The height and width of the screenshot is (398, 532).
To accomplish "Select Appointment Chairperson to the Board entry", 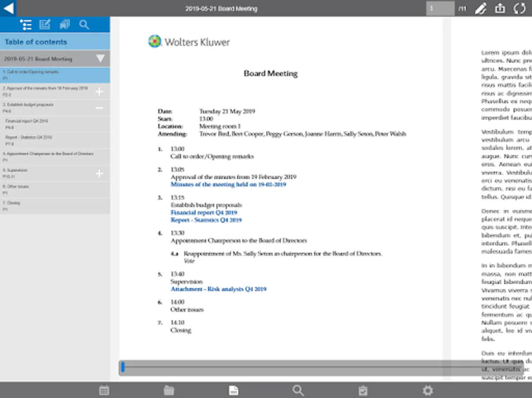I will [x=55, y=157].
